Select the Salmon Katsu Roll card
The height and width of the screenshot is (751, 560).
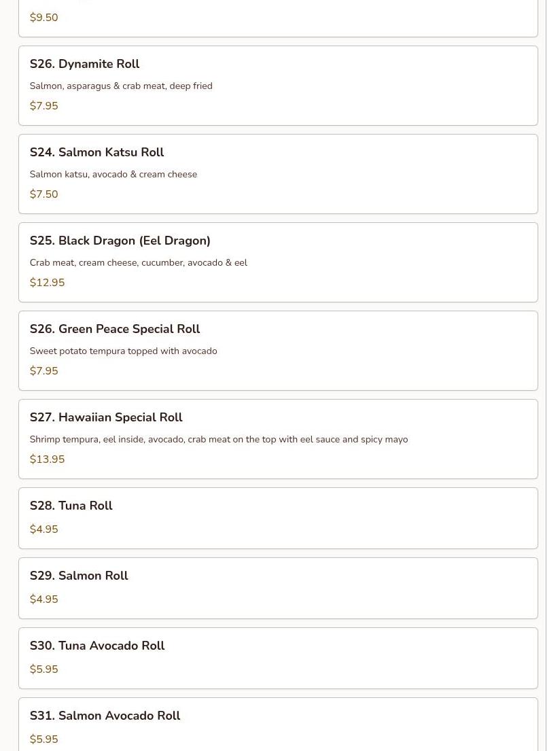tap(97, 152)
